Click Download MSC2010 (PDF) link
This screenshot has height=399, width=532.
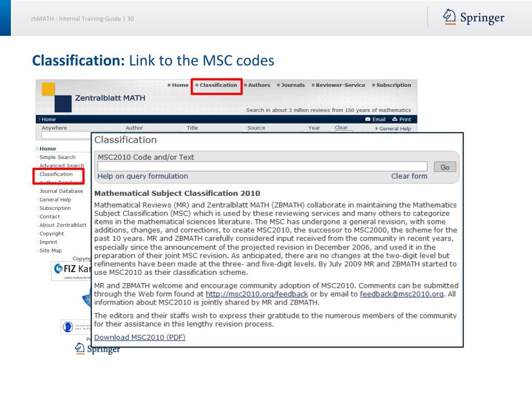[139, 337]
